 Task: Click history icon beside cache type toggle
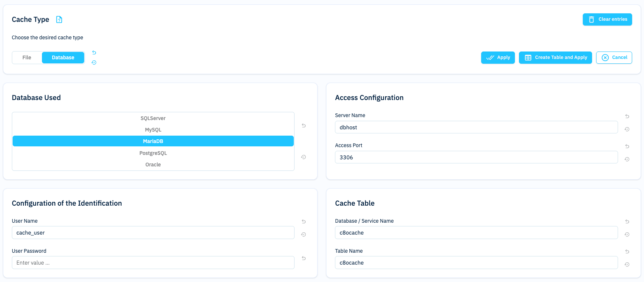(94, 63)
